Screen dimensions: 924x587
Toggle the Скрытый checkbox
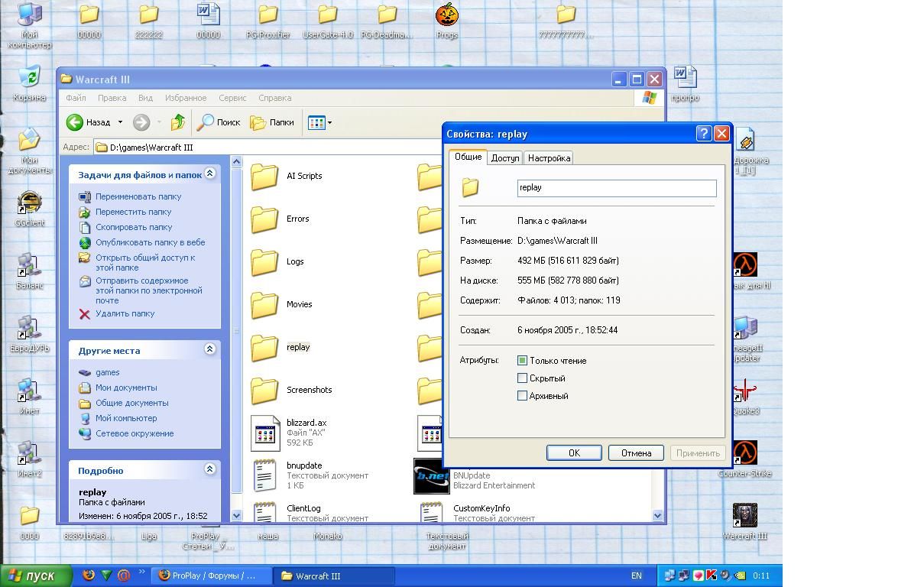point(523,378)
